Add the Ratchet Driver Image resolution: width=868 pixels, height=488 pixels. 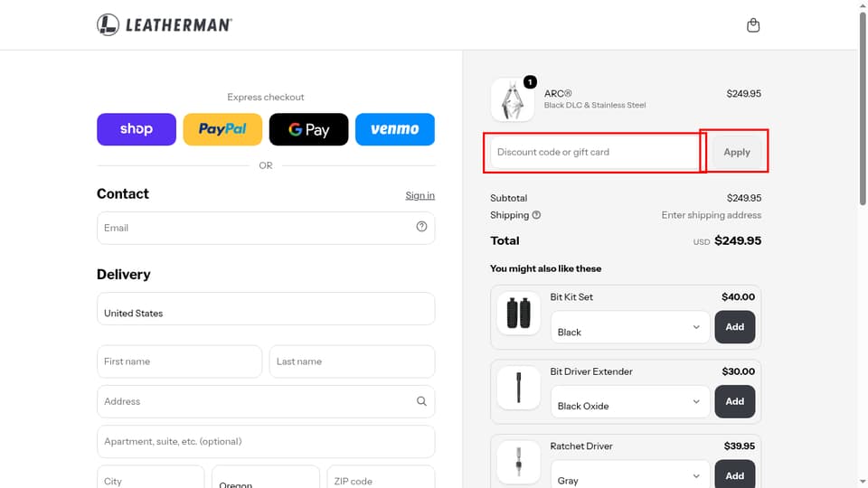coord(734,474)
